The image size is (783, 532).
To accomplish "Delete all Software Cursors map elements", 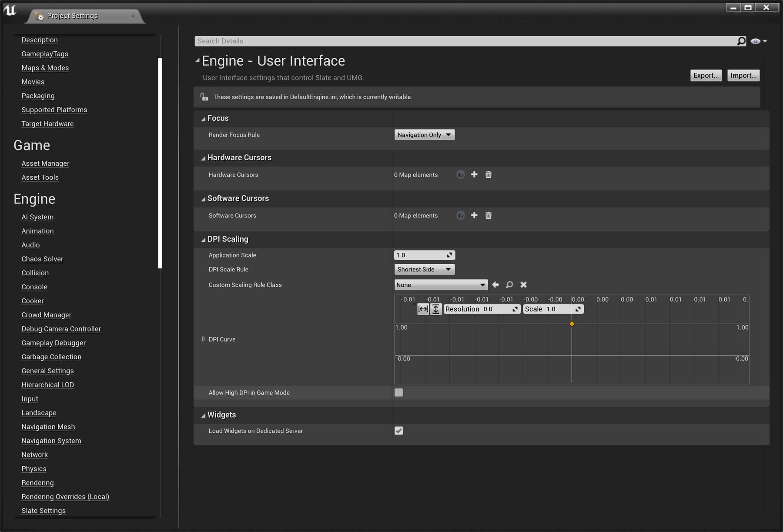I will 489,215.
